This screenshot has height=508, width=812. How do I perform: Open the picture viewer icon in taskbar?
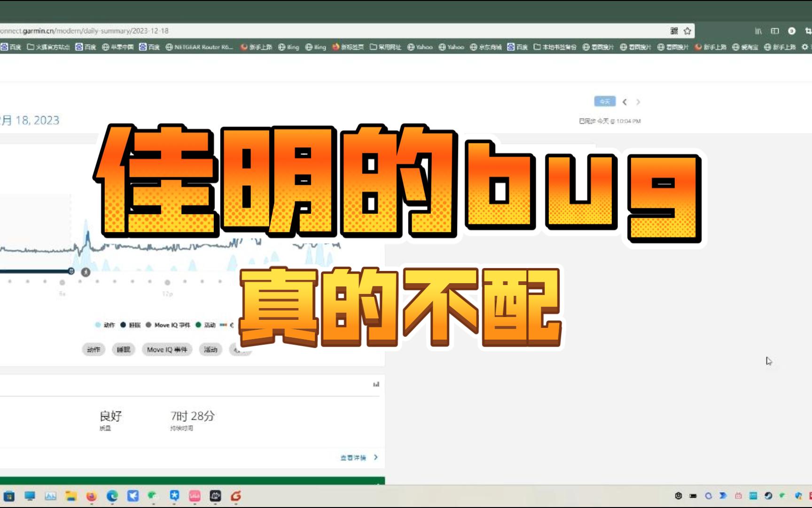[x=50, y=496]
